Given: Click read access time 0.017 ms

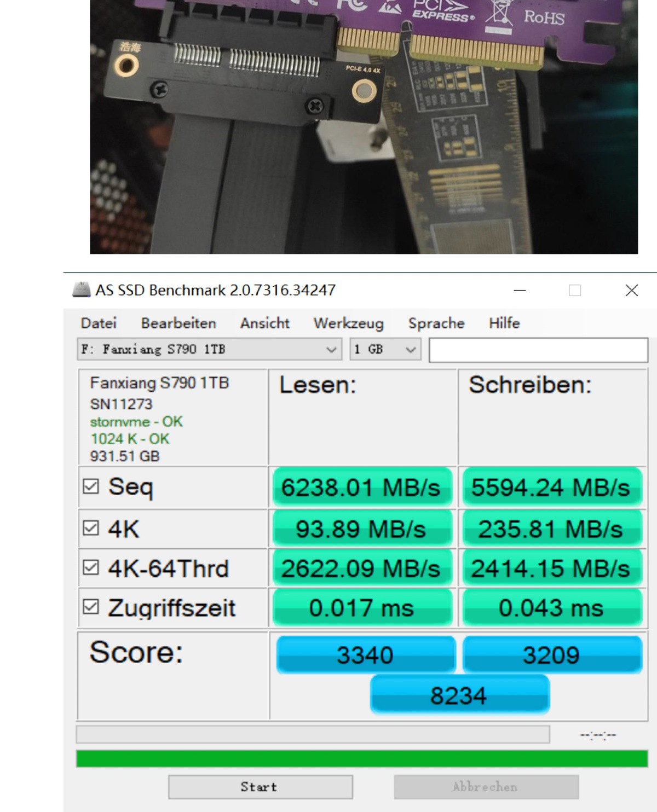Looking at the screenshot, I should (362, 607).
